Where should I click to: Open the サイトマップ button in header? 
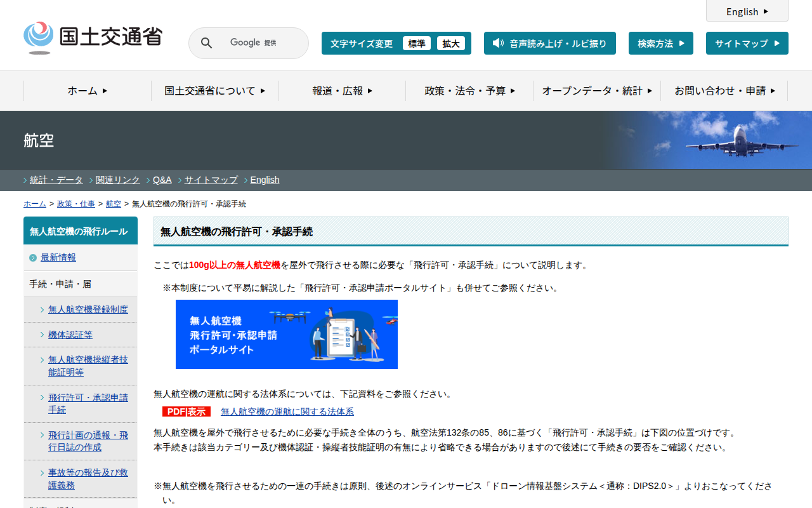pyautogui.click(x=747, y=43)
